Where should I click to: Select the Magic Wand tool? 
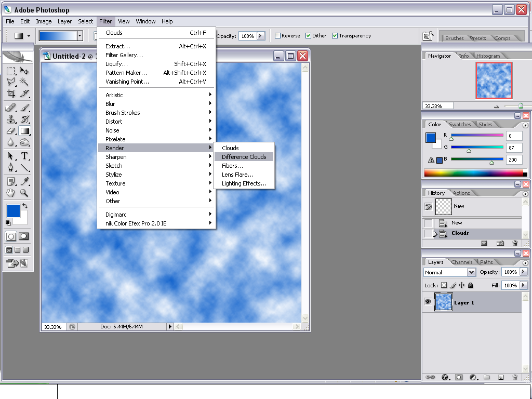[24, 82]
